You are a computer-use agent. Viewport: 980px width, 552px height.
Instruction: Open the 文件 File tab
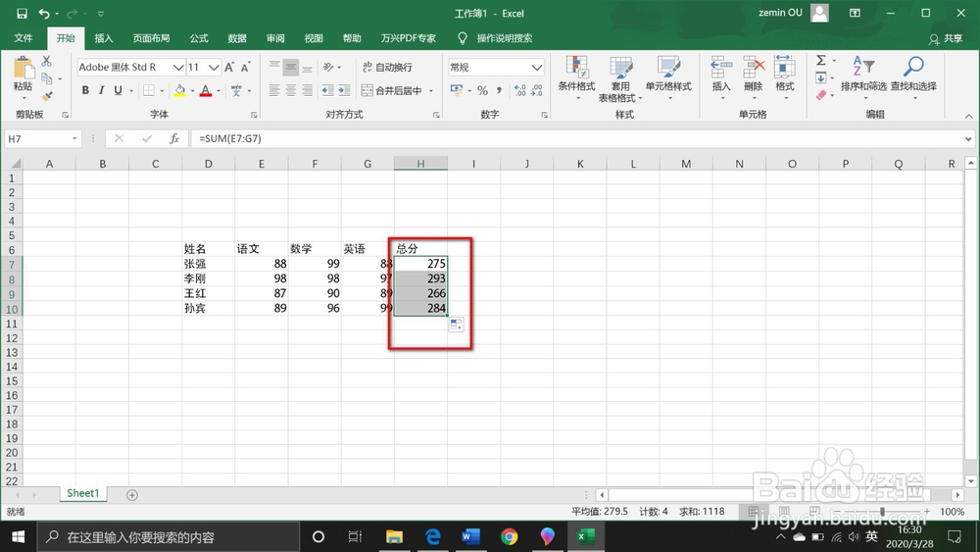click(24, 38)
